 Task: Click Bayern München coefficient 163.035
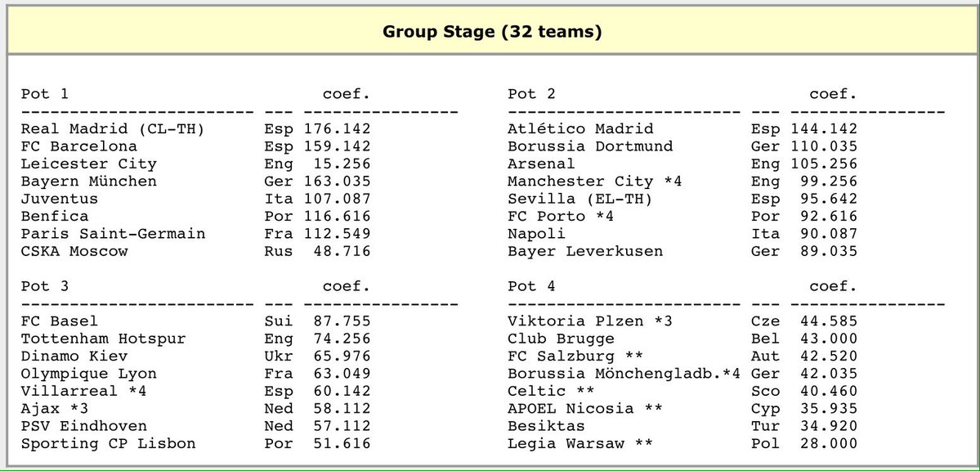pos(338,182)
